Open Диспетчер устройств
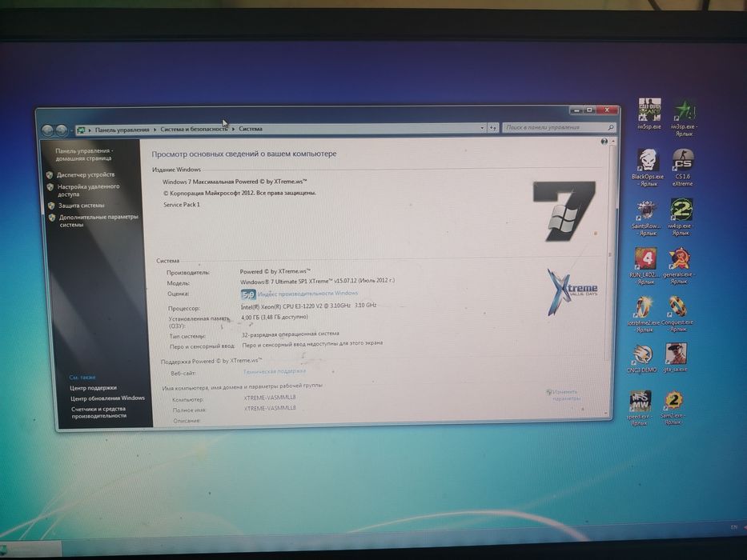 tap(86, 174)
